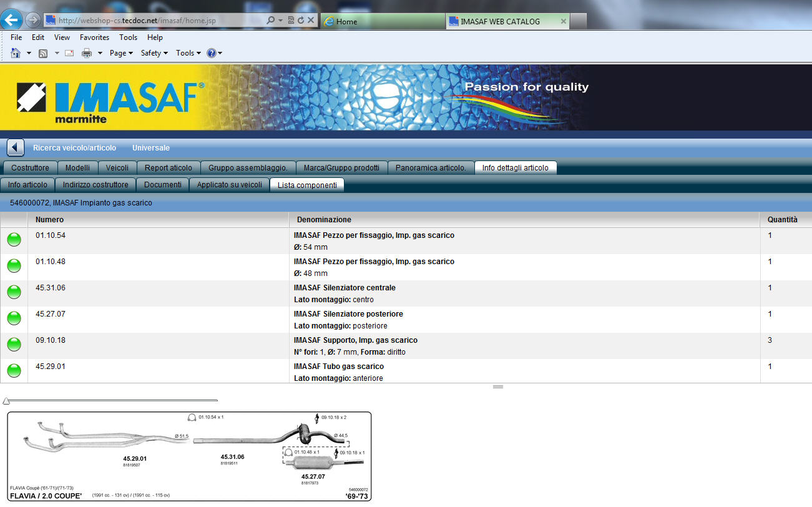Select the Gruppo assemblaggio tab
812x507 pixels.
(x=248, y=167)
